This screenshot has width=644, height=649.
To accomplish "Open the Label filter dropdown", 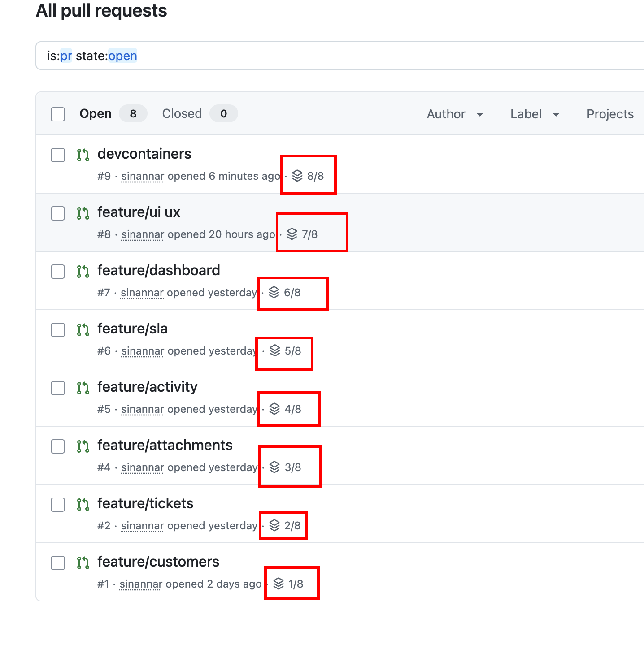I will [x=535, y=114].
